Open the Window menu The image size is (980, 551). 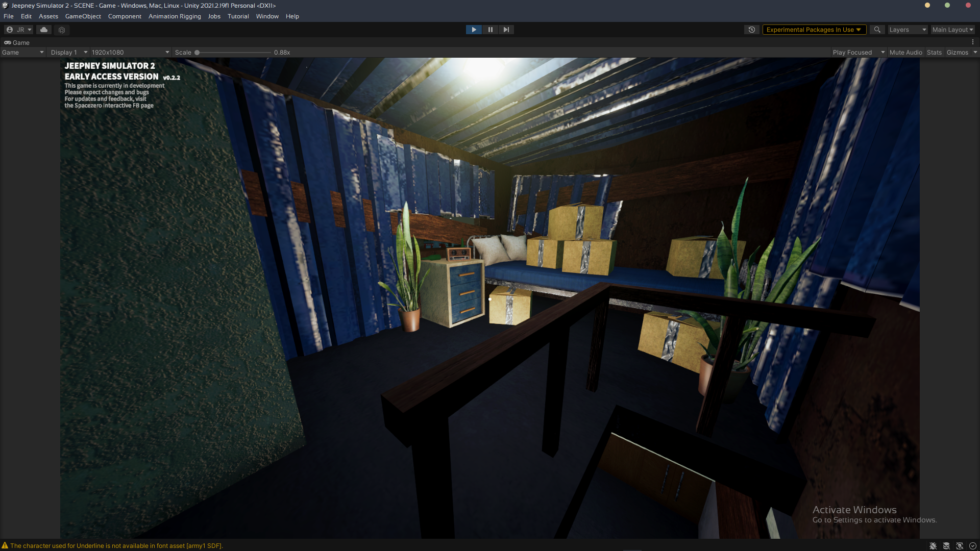pos(267,16)
